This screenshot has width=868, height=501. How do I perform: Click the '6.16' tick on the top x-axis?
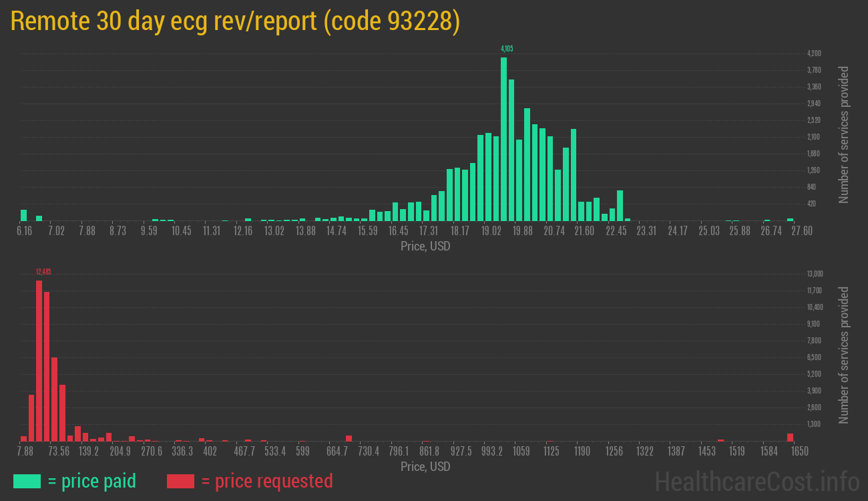pyautogui.click(x=24, y=230)
